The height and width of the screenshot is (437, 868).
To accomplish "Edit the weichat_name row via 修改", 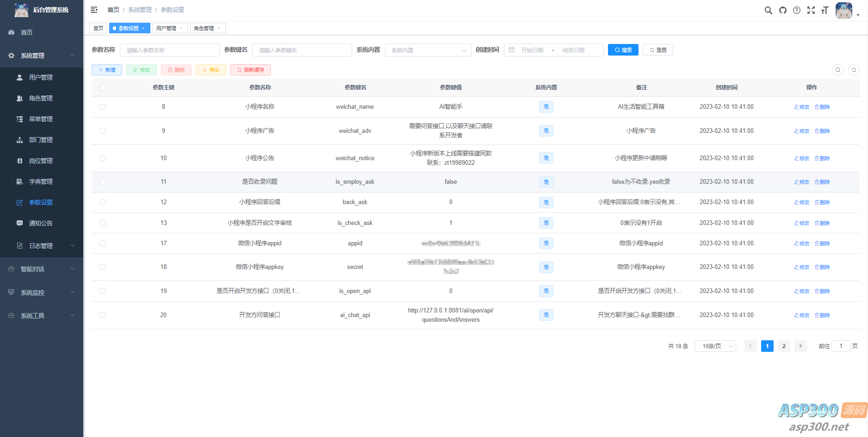I will pos(802,107).
